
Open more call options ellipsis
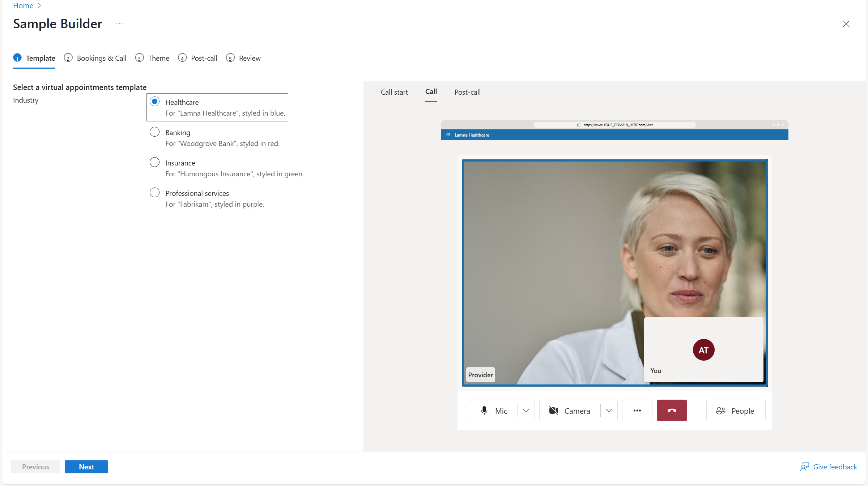click(x=637, y=410)
